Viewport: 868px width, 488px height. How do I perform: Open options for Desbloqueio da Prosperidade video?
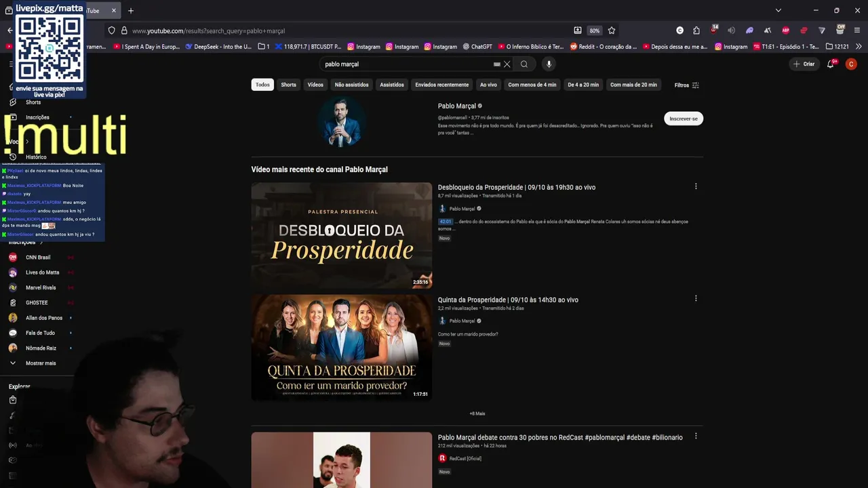(696, 186)
